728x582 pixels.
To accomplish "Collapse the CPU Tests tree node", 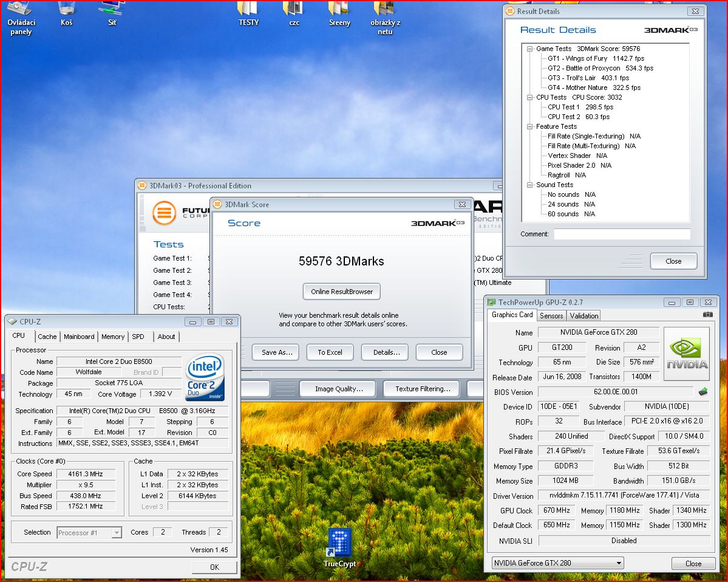I will [x=529, y=97].
